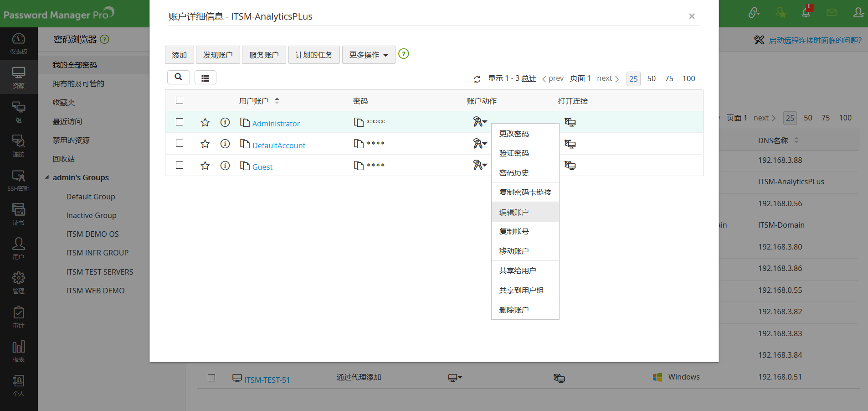Close the account details dialog

coord(692,16)
